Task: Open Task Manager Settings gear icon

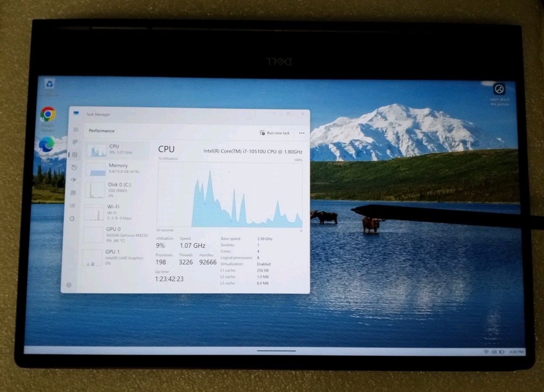Action: click(x=69, y=285)
